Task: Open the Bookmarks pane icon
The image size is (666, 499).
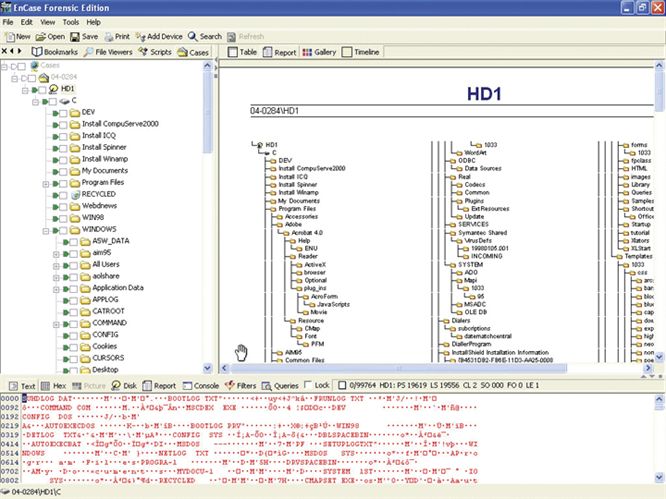Action: pos(37,52)
